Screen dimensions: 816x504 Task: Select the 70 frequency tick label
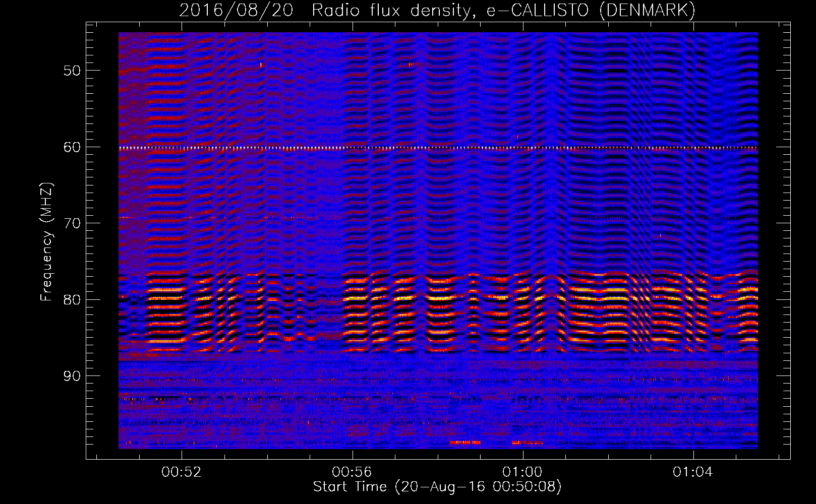pyautogui.click(x=72, y=223)
